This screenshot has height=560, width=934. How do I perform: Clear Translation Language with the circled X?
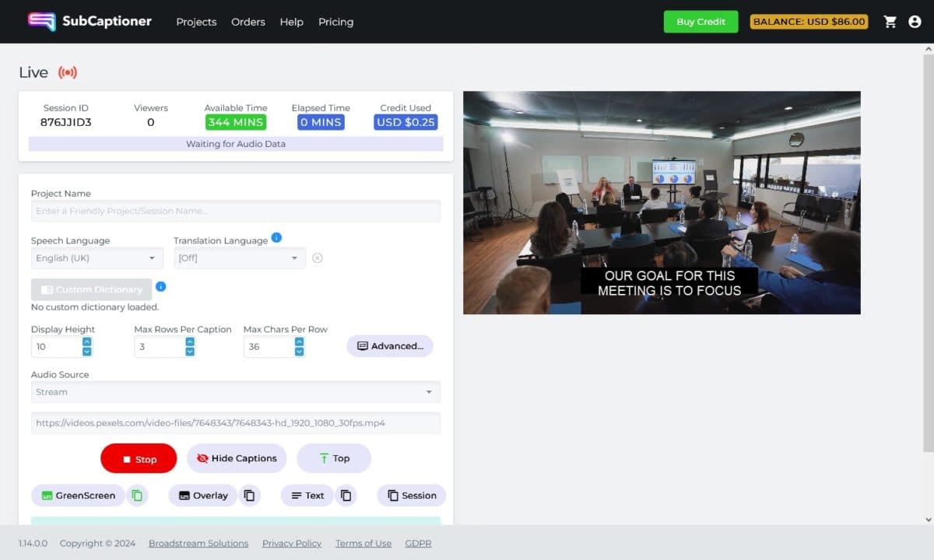317,257
